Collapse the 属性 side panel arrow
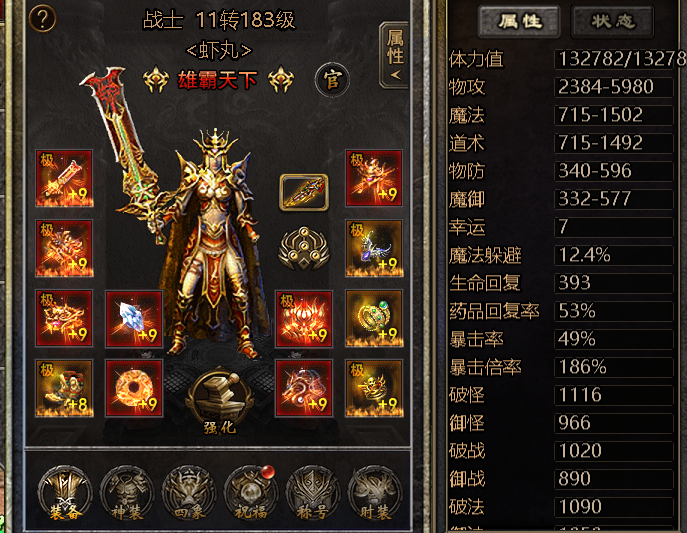The image size is (687, 533). [394, 56]
